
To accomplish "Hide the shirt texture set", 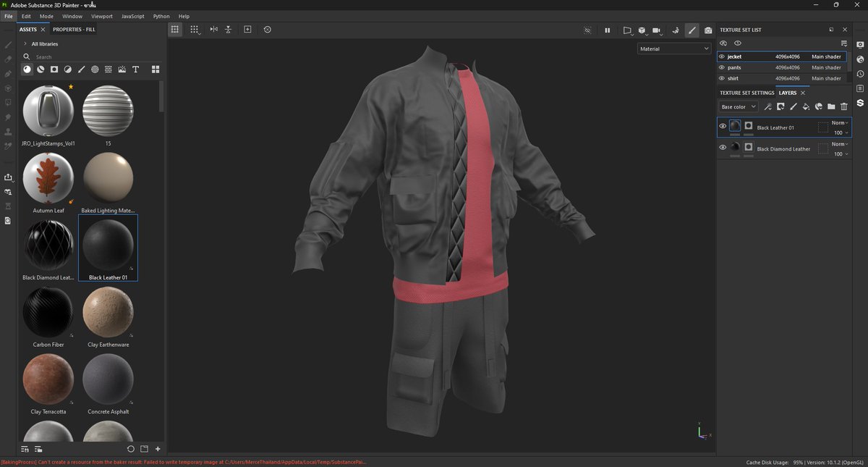I will tap(721, 78).
